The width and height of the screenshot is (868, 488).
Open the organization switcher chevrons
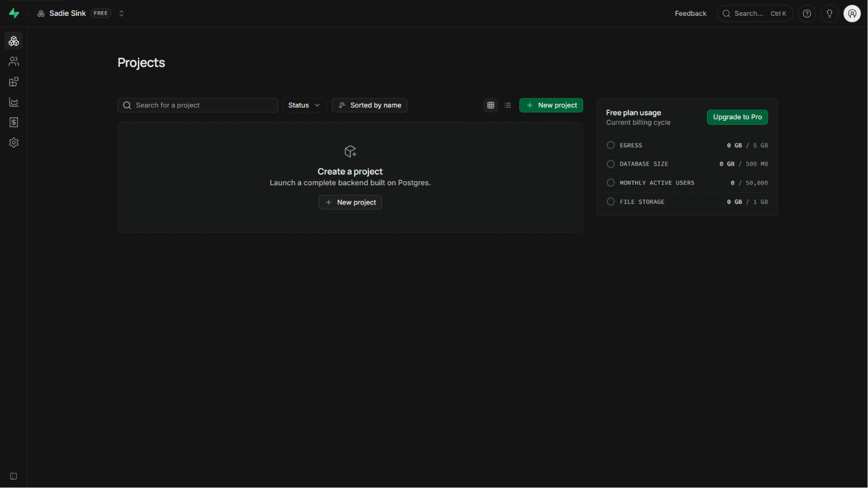point(121,14)
